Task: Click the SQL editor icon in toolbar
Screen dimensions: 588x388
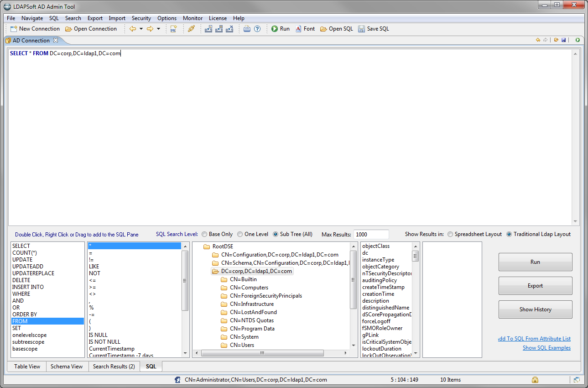Action: [x=173, y=29]
